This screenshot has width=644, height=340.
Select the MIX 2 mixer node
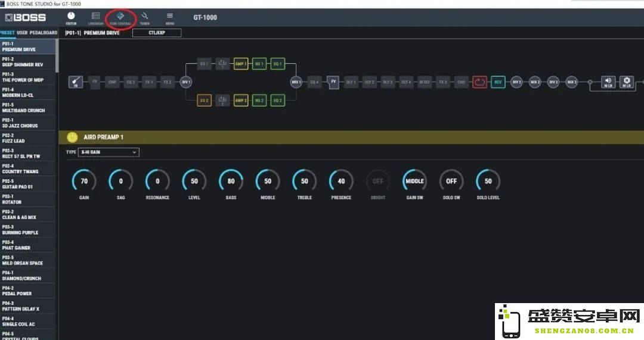535,82
